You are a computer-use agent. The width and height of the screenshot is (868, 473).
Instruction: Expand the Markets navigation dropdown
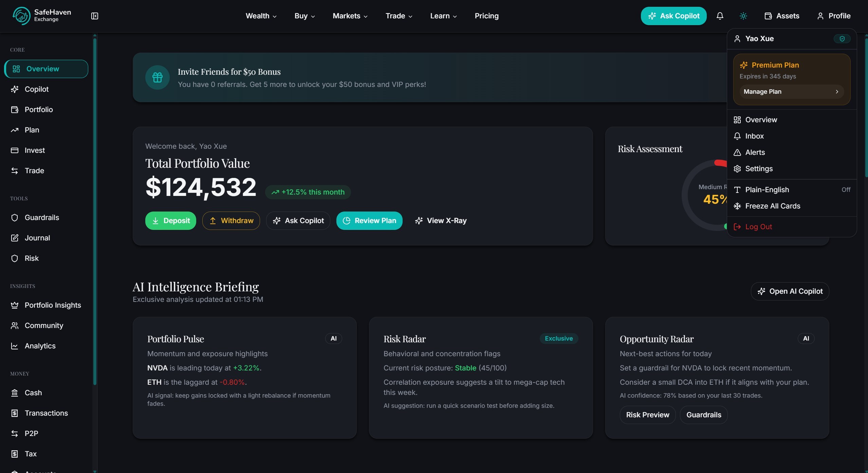(x=350, y=16)
